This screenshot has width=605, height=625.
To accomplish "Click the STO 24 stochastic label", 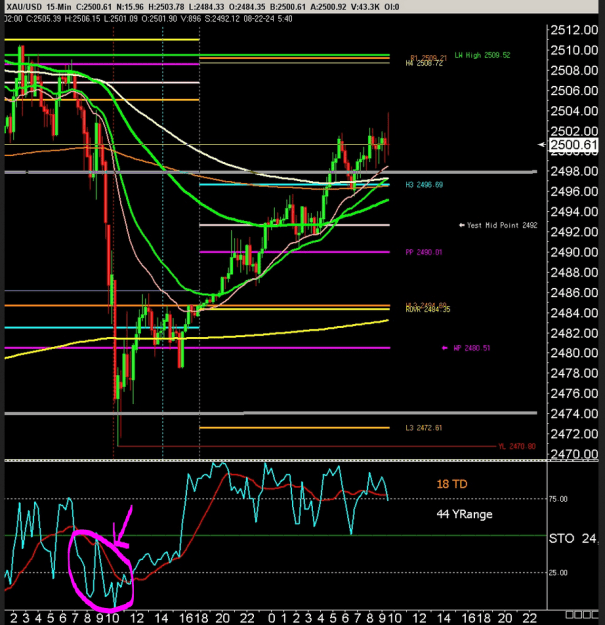I will [573, 539].
